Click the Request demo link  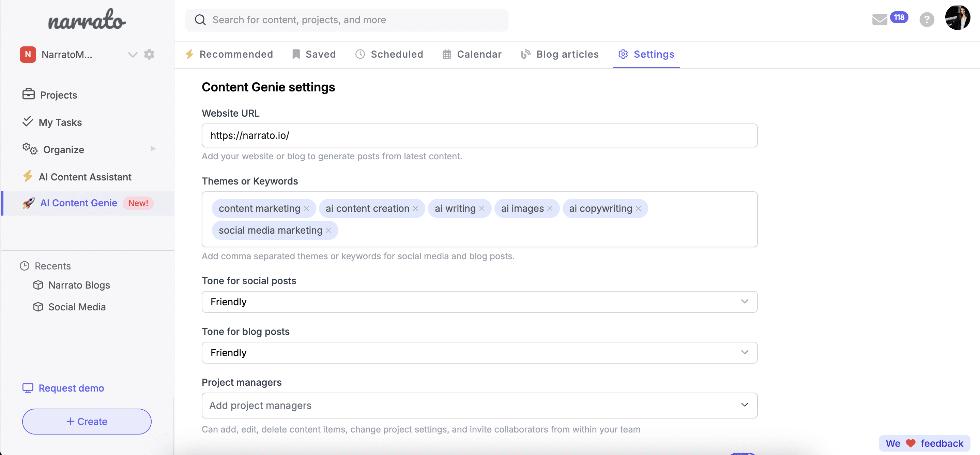[x=71, y=387]
